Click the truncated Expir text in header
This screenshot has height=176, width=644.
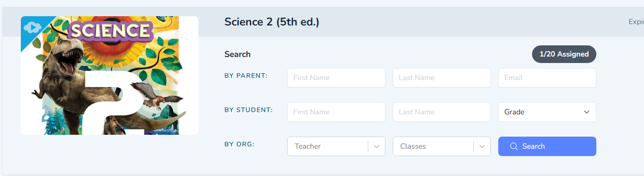click(x=636, y=22)
